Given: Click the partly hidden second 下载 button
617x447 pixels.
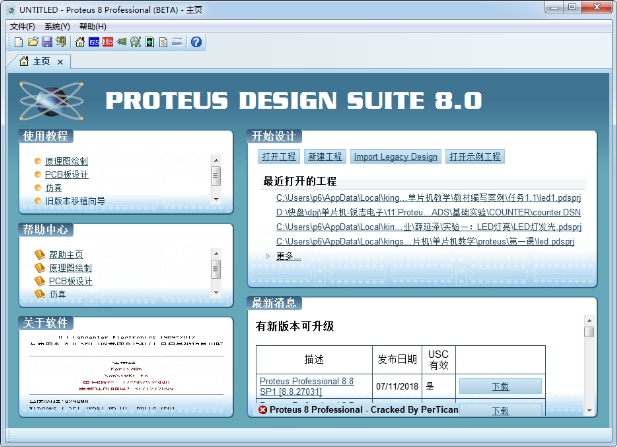Looking at the screenshot, I should click(500, 410).
